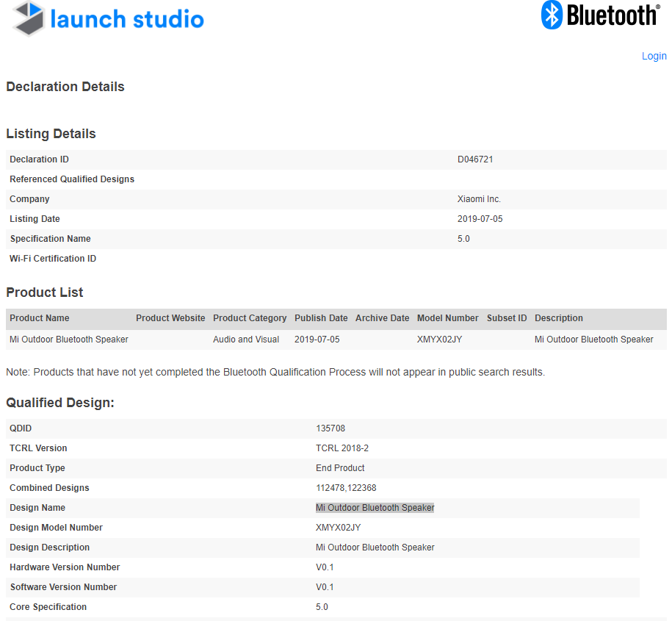Click the Product Website column header
This screenshot has height=621, width=672.
click(170, 318)
